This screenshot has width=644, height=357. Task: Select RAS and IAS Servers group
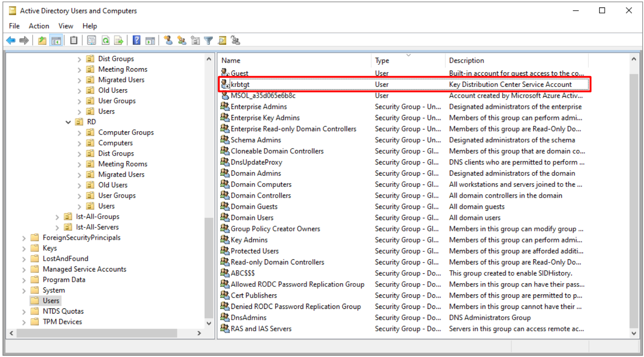[261, 328]
